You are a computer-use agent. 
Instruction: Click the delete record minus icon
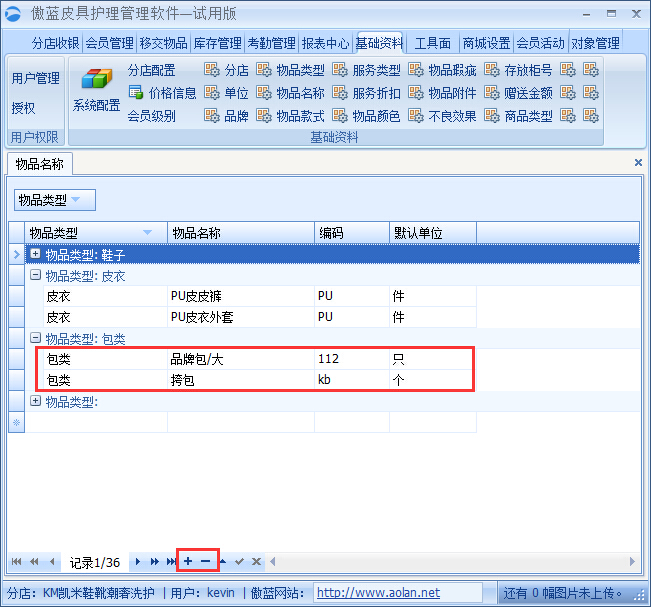(206, 562)
